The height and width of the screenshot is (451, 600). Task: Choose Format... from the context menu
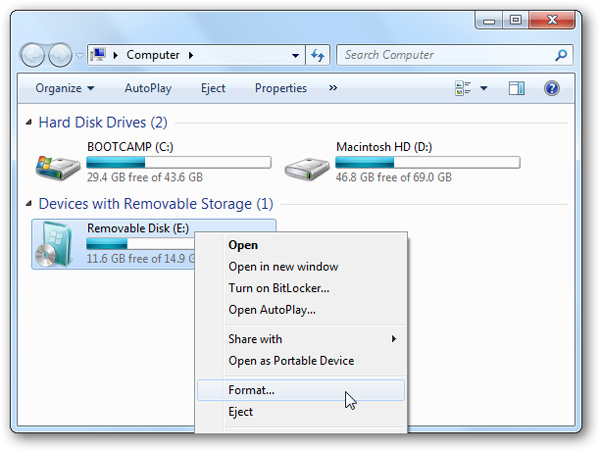(251, 390)
